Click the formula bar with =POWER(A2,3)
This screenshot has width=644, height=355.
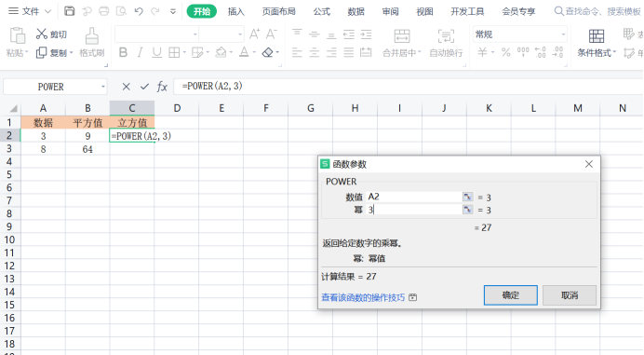click(409, 87)
